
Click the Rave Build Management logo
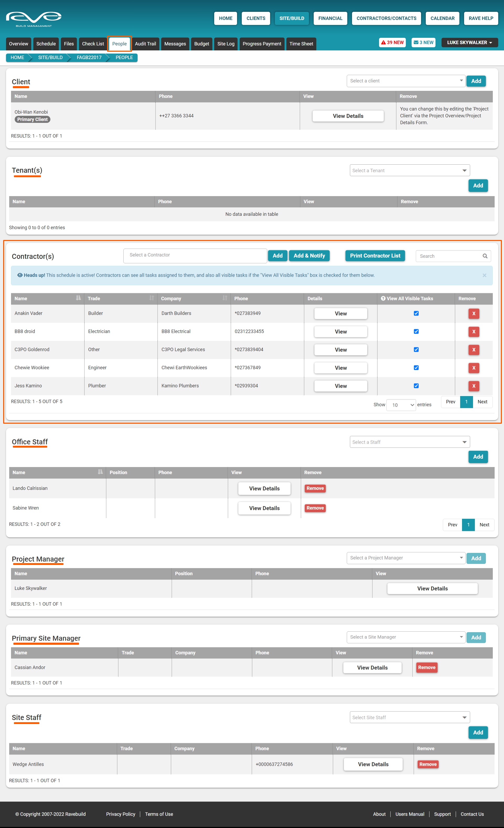tap(34, 19)
